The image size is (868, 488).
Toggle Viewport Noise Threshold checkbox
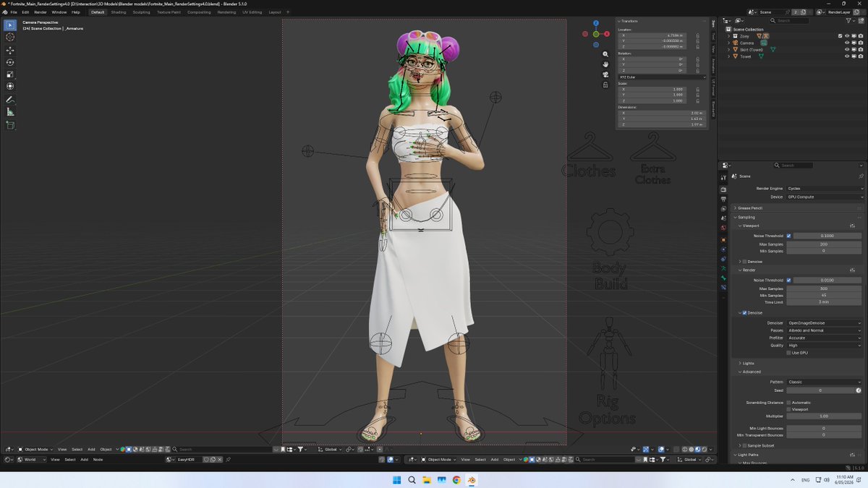[788, 236]
